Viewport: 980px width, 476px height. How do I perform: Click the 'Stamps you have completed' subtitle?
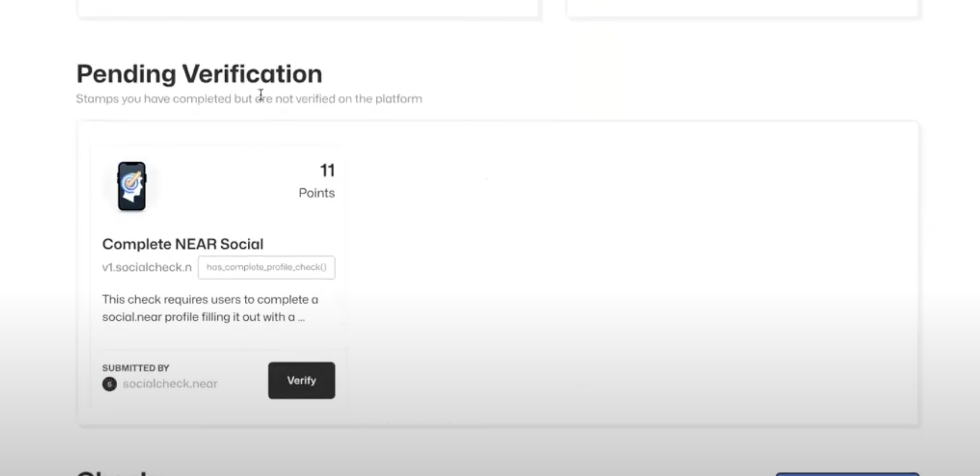[248, 99]
